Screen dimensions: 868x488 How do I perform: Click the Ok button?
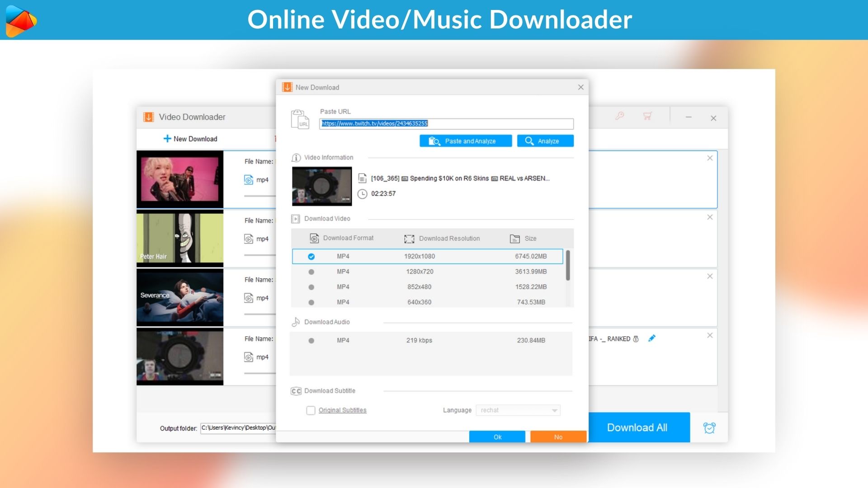pos(497,437)
